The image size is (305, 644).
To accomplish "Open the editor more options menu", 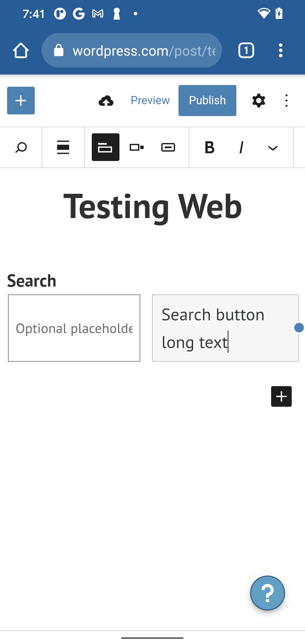I will pos(286,100).
